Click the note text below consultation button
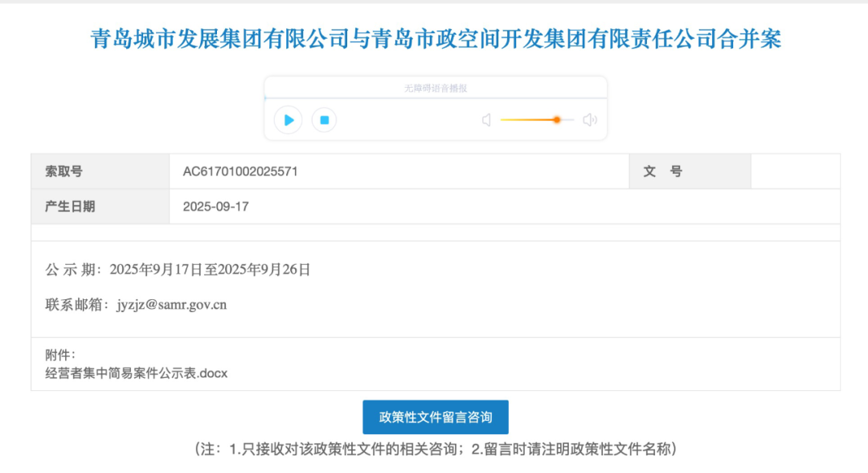 (x=436, y=449)
